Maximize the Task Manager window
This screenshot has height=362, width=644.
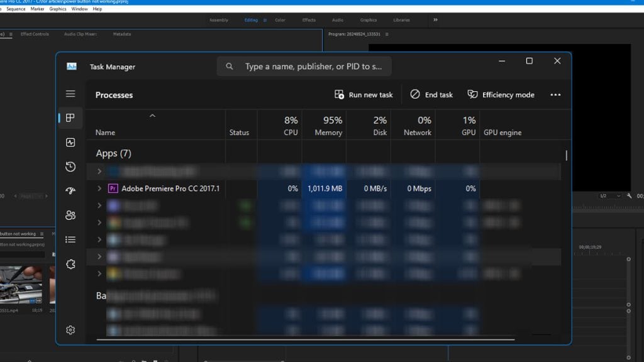pos(530,61)
